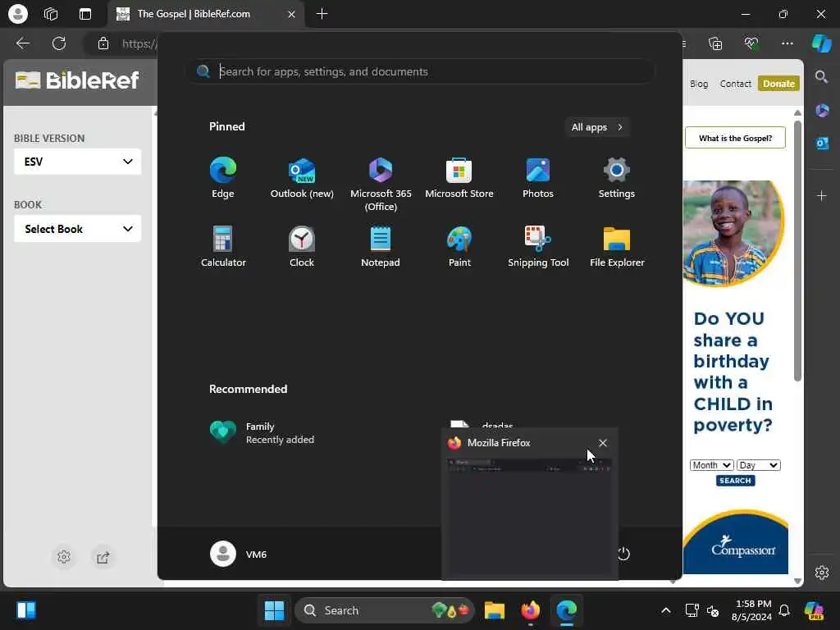
Task: Expand All apps list
Action: tap(597, 127)
